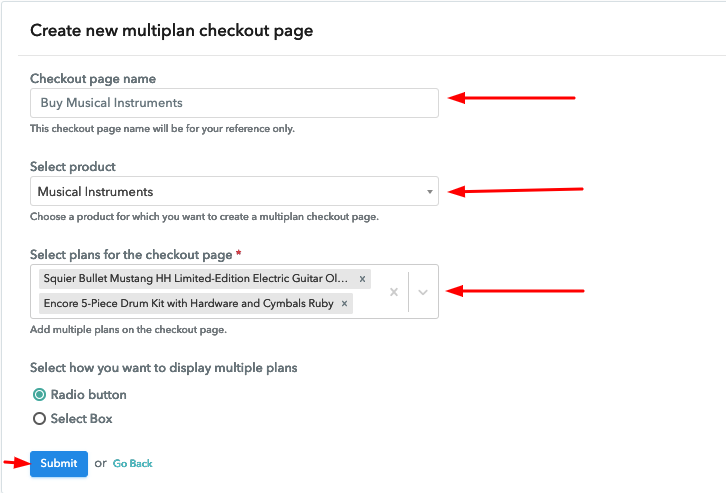Click the Checkout page name label

point(93,79)
